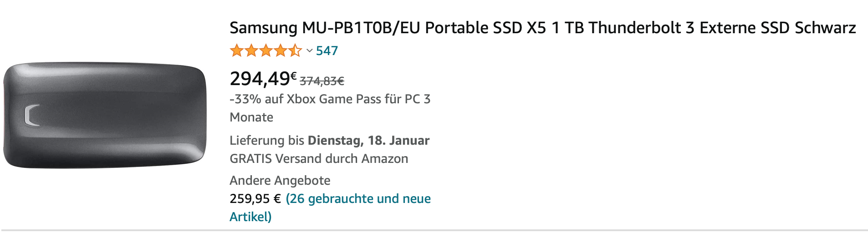Open the 26 gebrauchte und neue Artikel link
This screenshot has height=233, width=868.
[358, 199]
